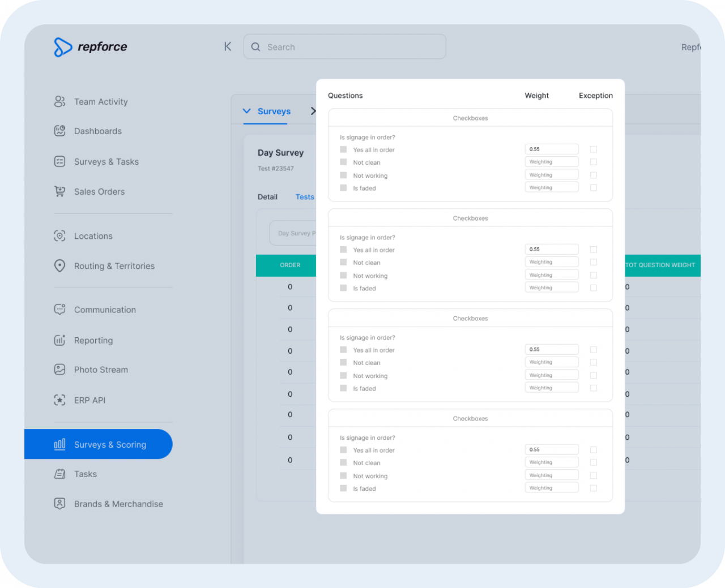Open Sales Orders via the cart icon
This screenshot has width=725, height=588.
60,191
